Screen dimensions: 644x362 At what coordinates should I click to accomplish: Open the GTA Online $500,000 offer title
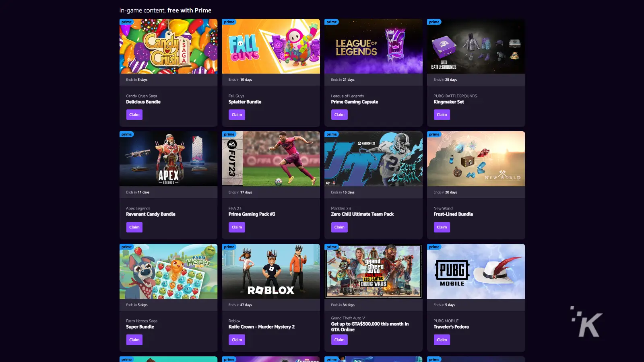tap(370, 327)
